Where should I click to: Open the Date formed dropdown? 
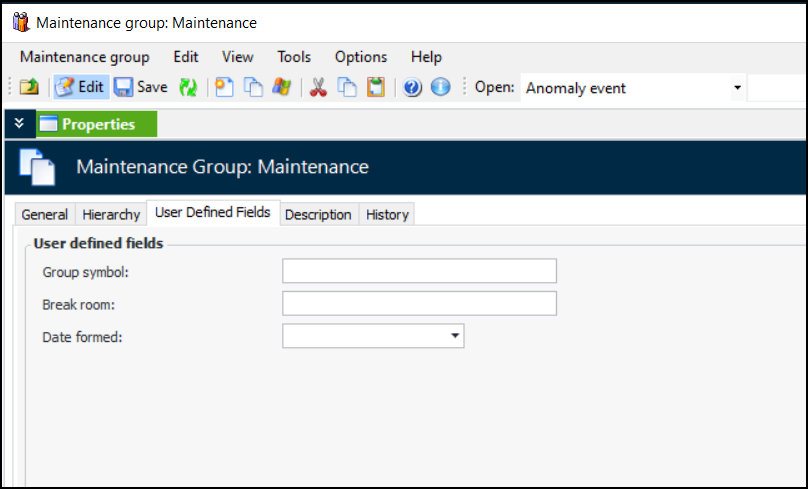pos(456,337)
